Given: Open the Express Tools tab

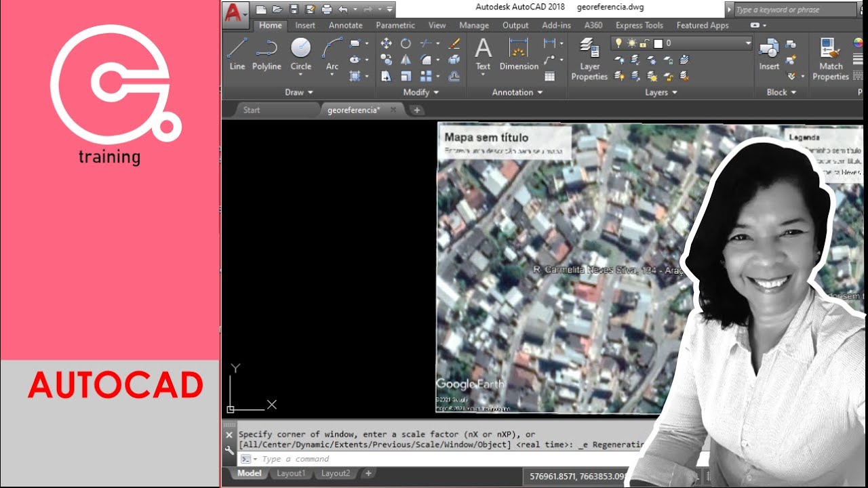Looking at the screenshot, I should point(639,25).
